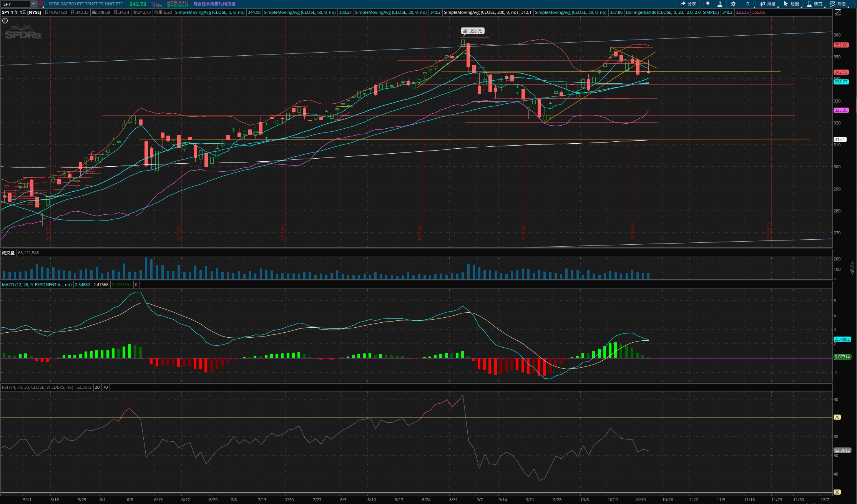Click the SPY symbol input field
This screenshot has width=857, height=504.
click(15, 4)
